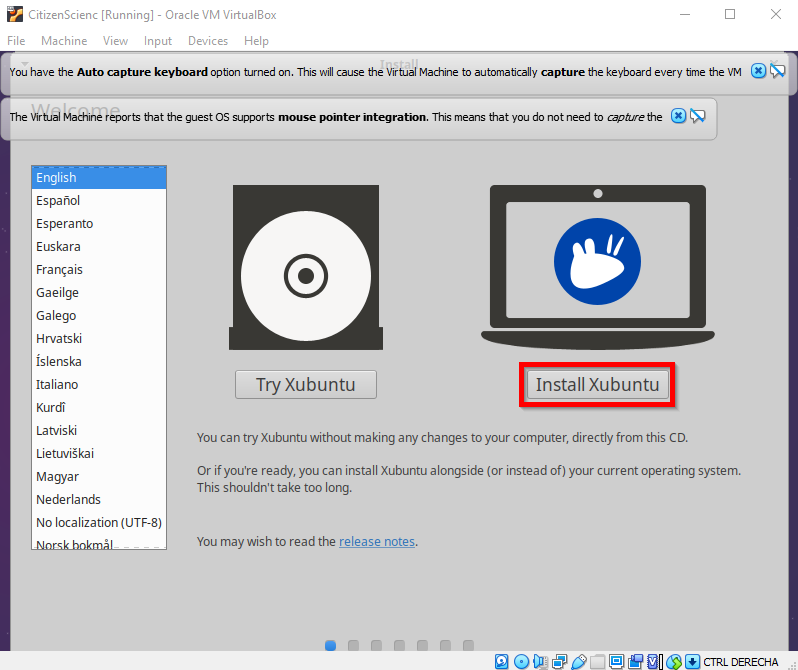Select Hrvatski in the language list
The image size is (798, 670).
(x=99, y=339)
